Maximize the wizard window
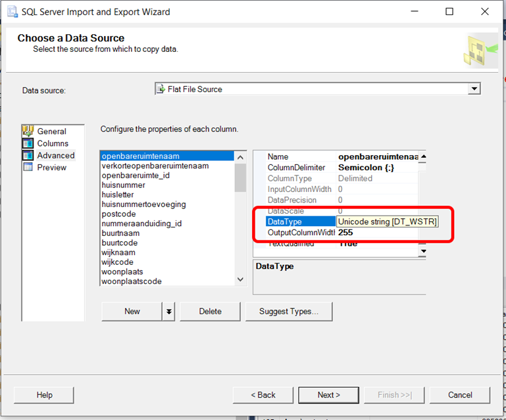The width and height of the screenshot is (506, 420). click(x=449, y=12)
